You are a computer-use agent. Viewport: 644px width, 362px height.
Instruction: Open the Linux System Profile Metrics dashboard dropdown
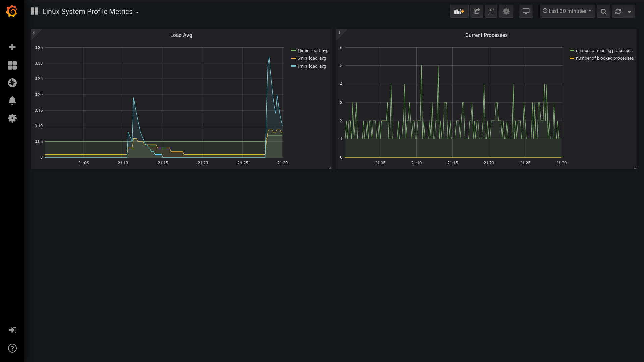coord(91,11)
